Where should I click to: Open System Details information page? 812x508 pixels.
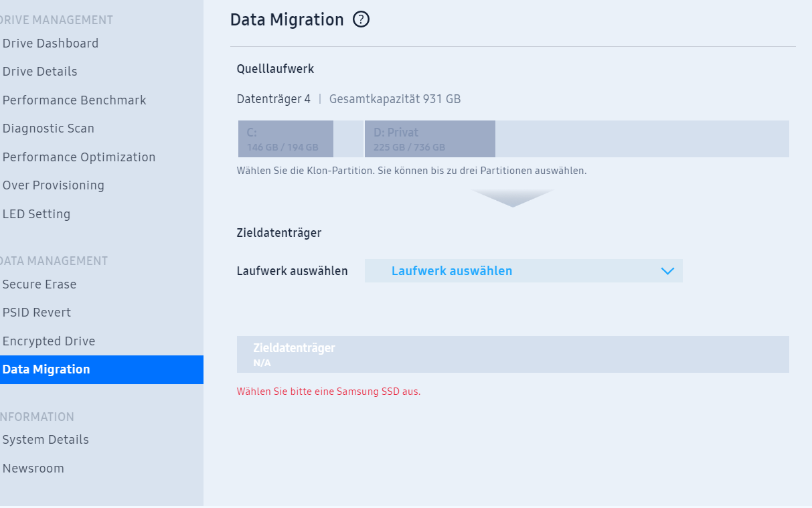(46, 440)
